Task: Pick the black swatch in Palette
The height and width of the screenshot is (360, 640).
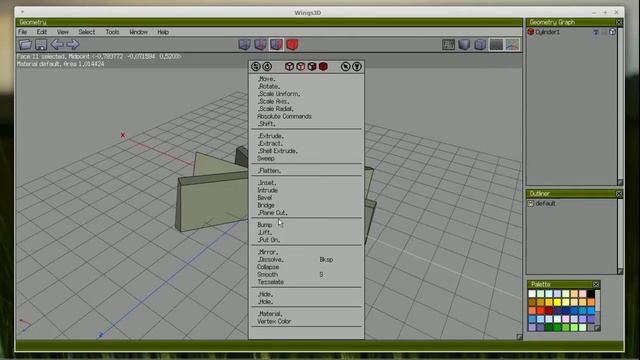Action: 591,294
